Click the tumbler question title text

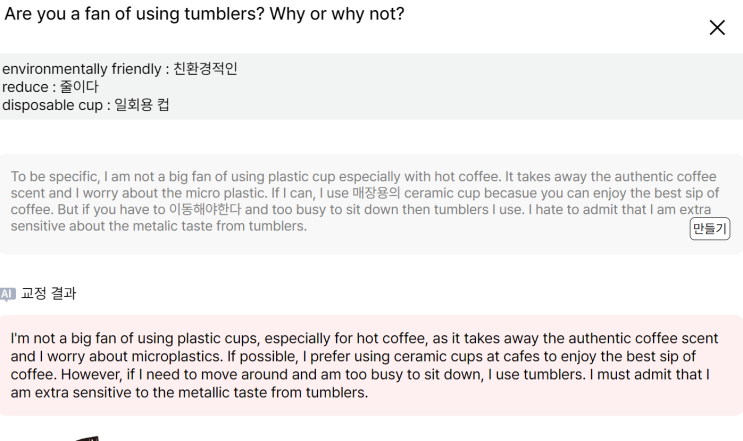coord(205,15)
